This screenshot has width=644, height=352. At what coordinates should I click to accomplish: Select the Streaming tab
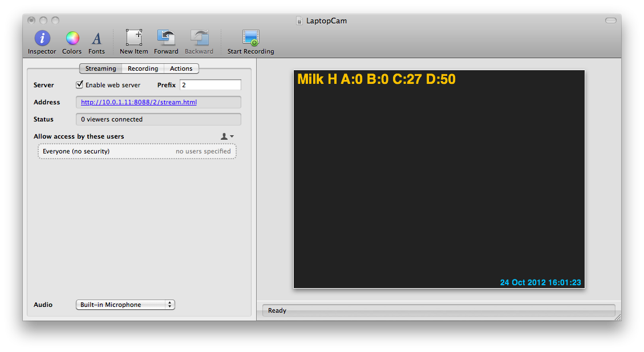pos(100,68)
